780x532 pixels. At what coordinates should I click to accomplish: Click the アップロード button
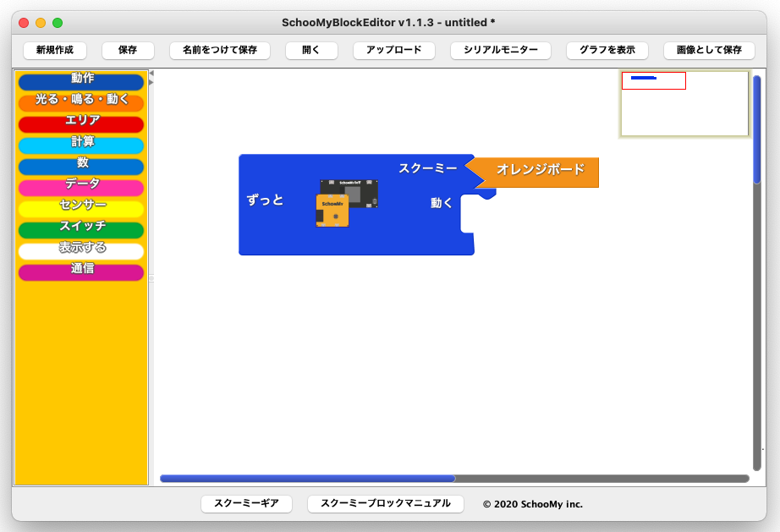click(x=394, y=50)
